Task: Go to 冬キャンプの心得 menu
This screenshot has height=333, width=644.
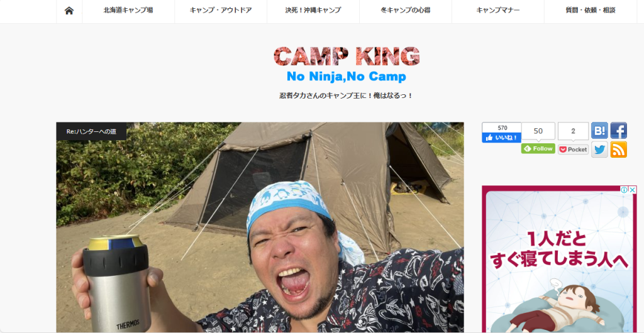Action: click(x=406, y=11)
